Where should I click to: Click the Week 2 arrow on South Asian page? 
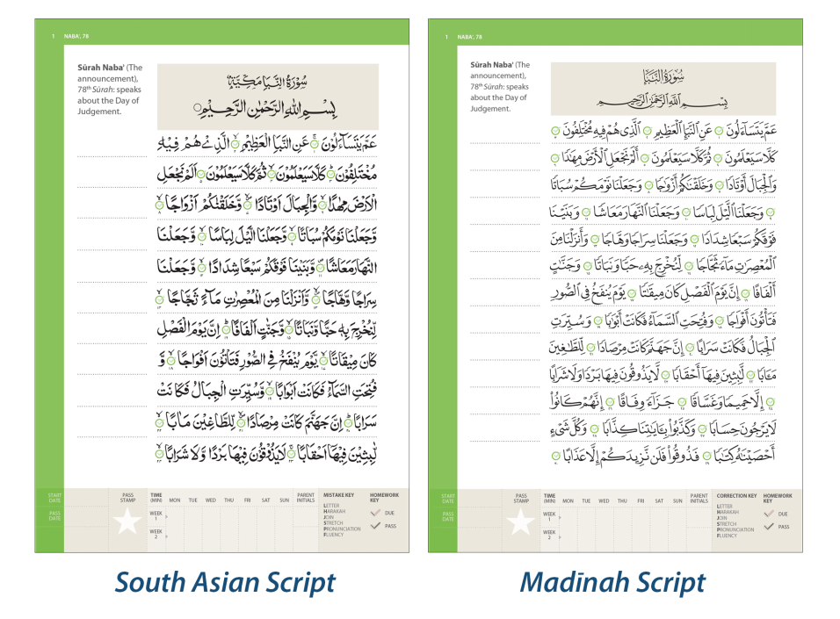click(167, 536)
